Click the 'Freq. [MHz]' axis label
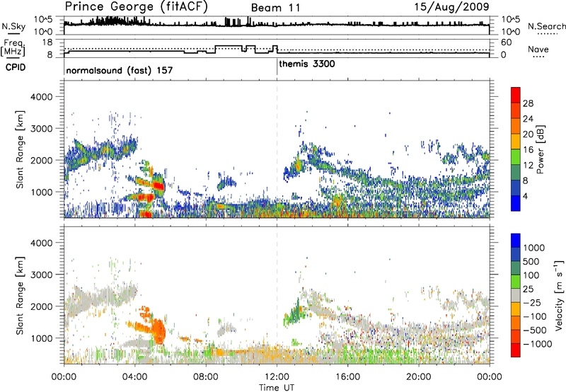This screenshot has height=392, width=566. pyautogui.click(x=13, y=48)
